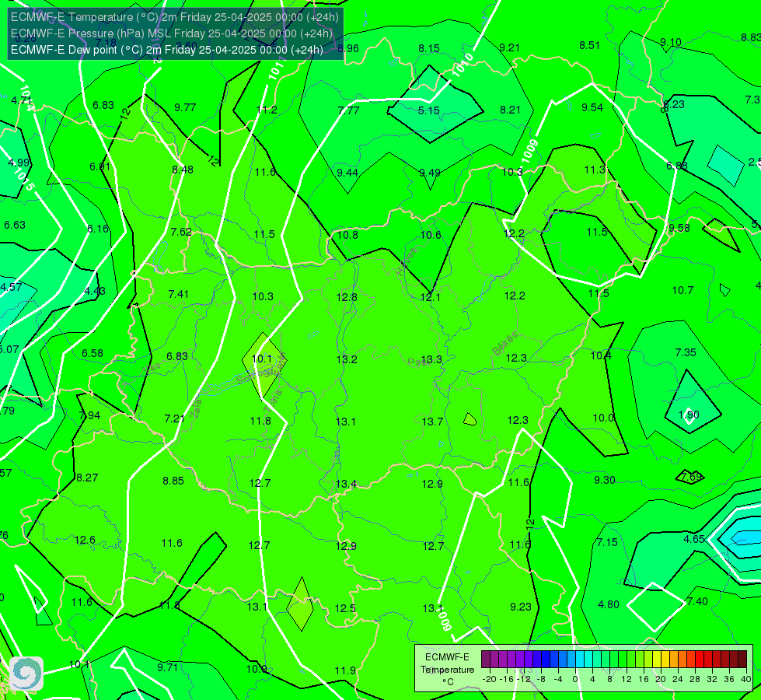761x700 pixels.
Task: Click the weather service swirl logo icon
Action: pyautogui.click(x=26, y=674)
